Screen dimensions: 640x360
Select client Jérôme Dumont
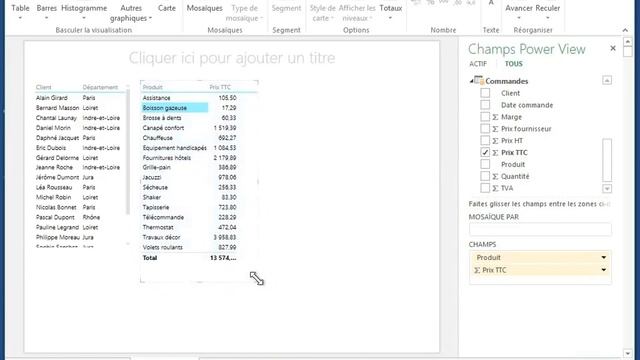[57, 178]
